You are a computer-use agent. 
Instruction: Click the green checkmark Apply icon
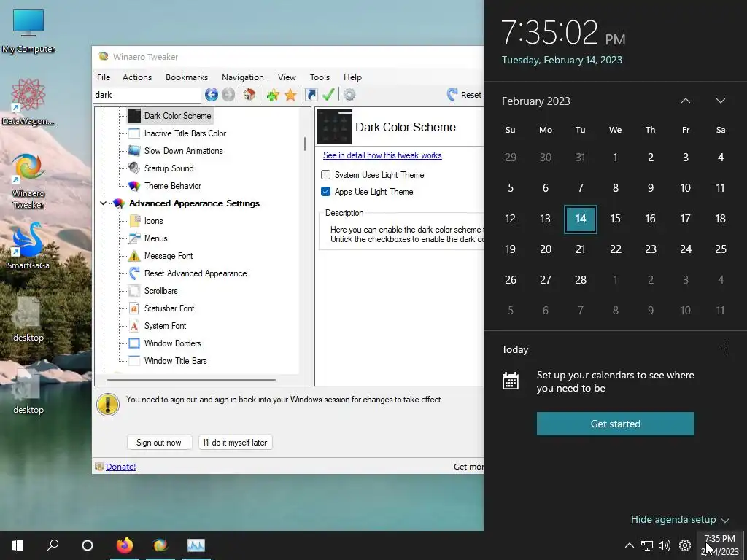pyautogui.click(x=328, y=95)
